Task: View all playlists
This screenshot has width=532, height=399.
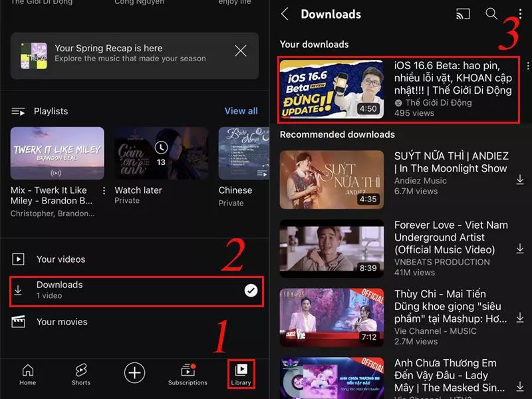Action: point(241,111)
